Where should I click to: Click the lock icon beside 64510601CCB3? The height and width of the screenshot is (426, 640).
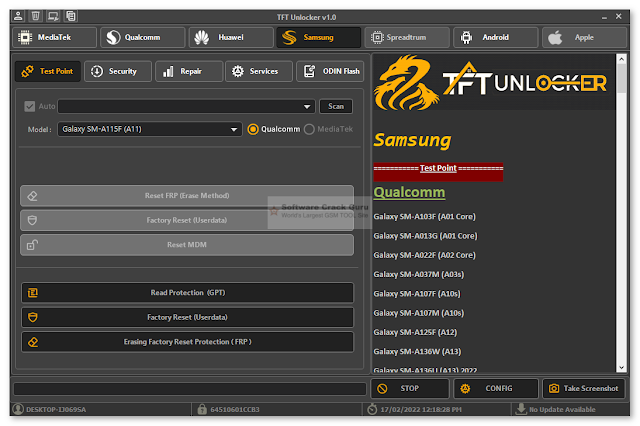(202, 409)
